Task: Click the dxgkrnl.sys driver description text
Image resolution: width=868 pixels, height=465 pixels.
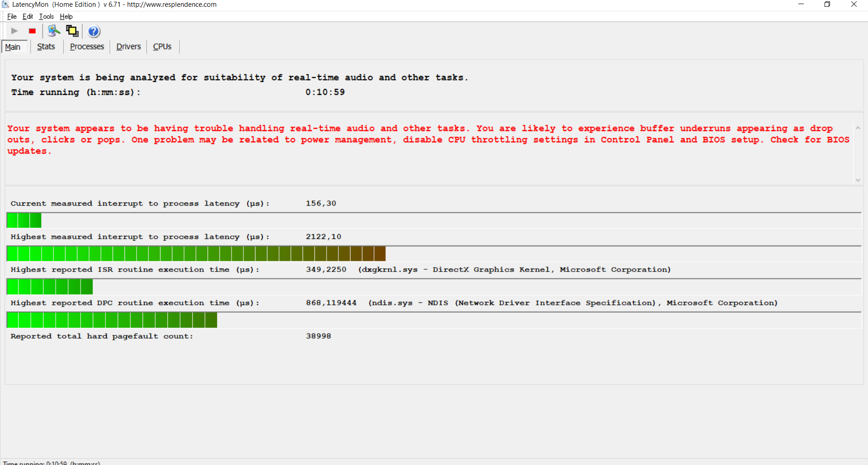Action: tap(514, 270)
